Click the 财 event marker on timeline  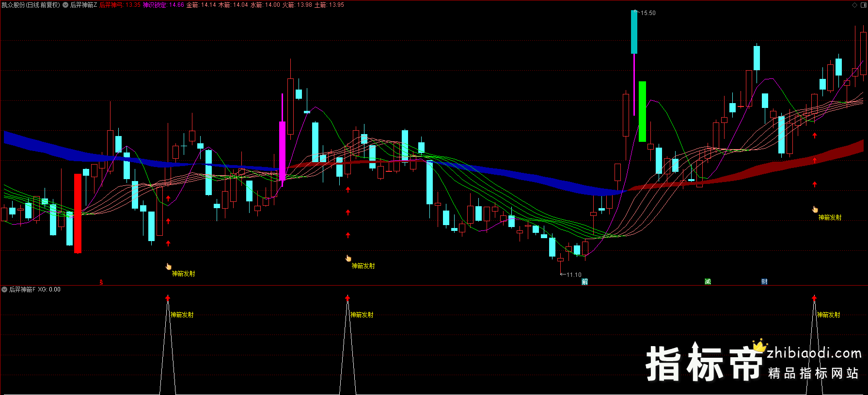coord(764,282)
